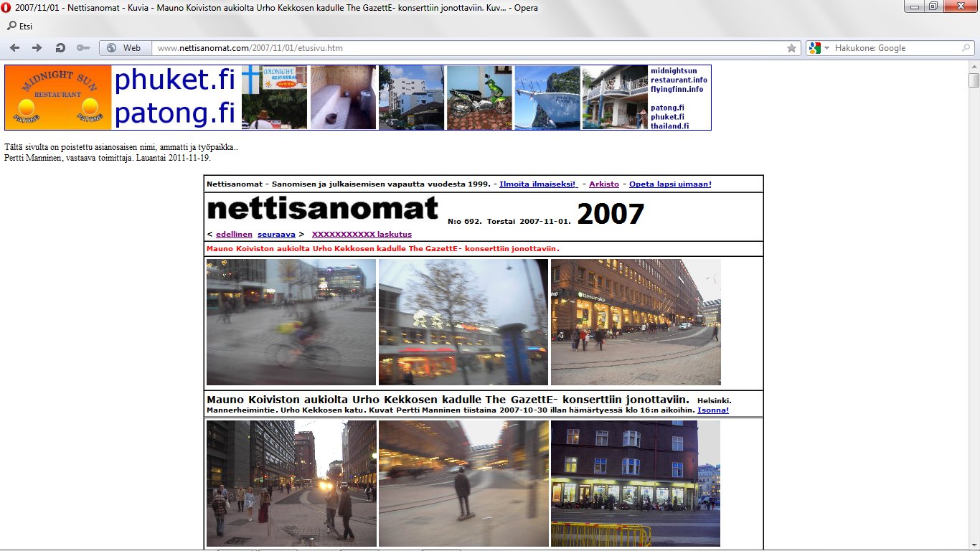Click the Forward navigation arrow

[x=37, y=48]
